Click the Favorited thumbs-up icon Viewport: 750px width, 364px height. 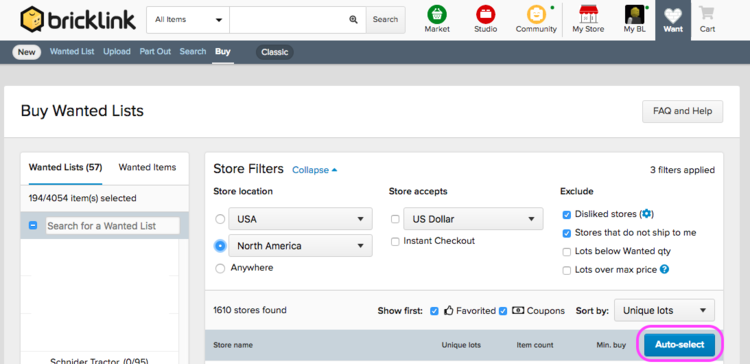pos(448,310)
